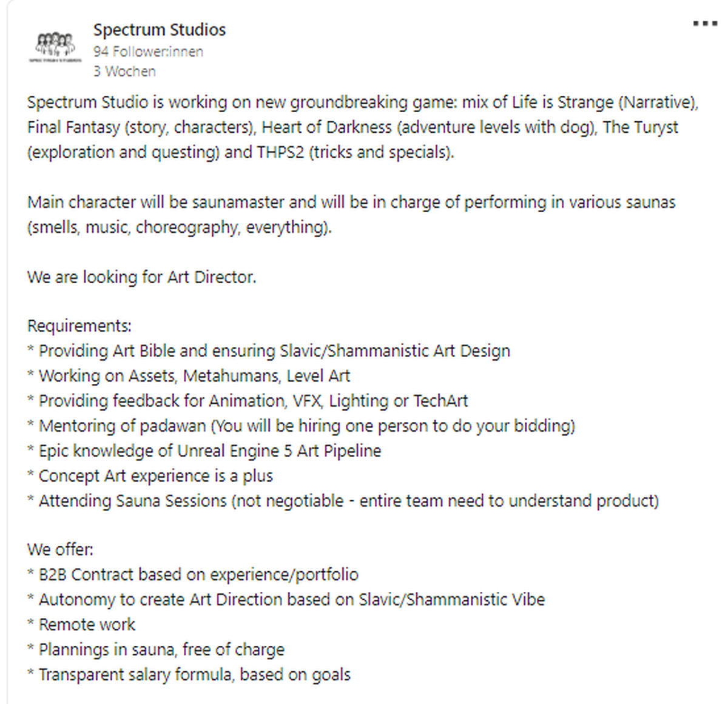
Task: Open the Spectrum Studios company name link
Action: coord(160,30)
